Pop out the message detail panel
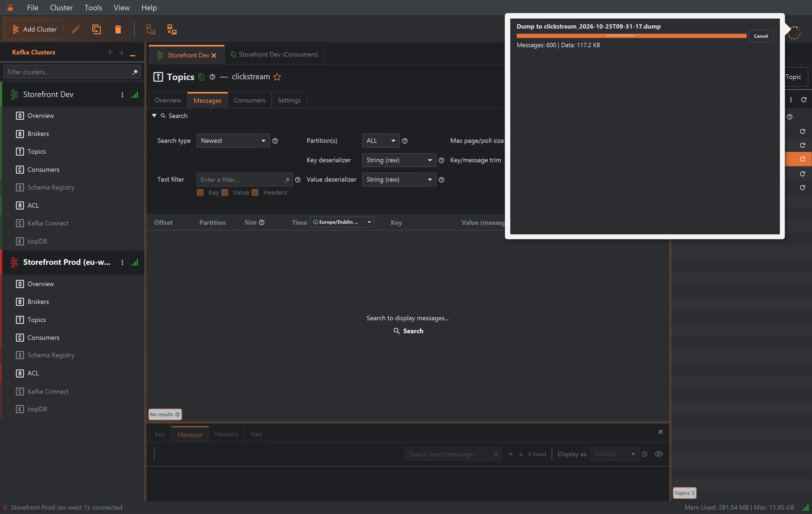This screenshot has width=812, height=514. (660, 432)
